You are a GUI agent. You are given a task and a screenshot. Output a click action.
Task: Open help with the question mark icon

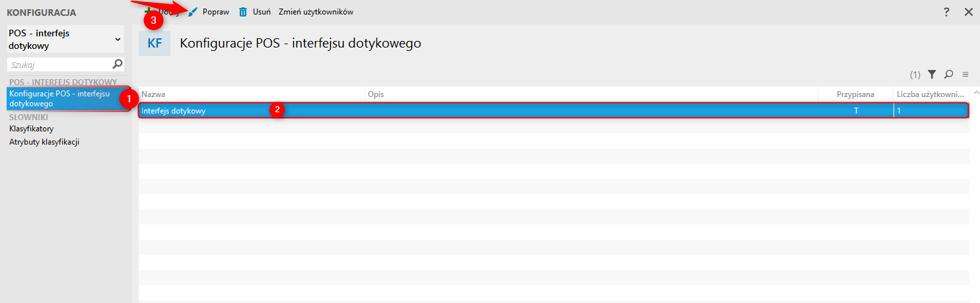[946, 12]
